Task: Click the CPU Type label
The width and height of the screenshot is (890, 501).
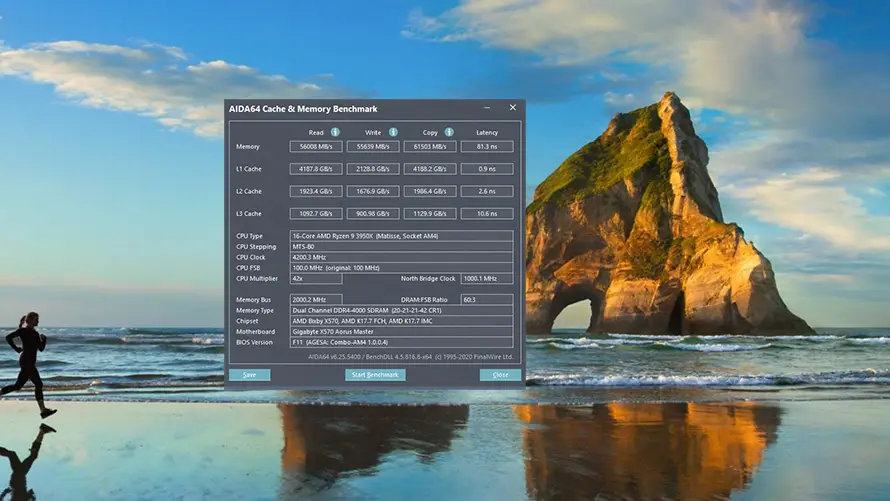Action: (x=249, y=236)
